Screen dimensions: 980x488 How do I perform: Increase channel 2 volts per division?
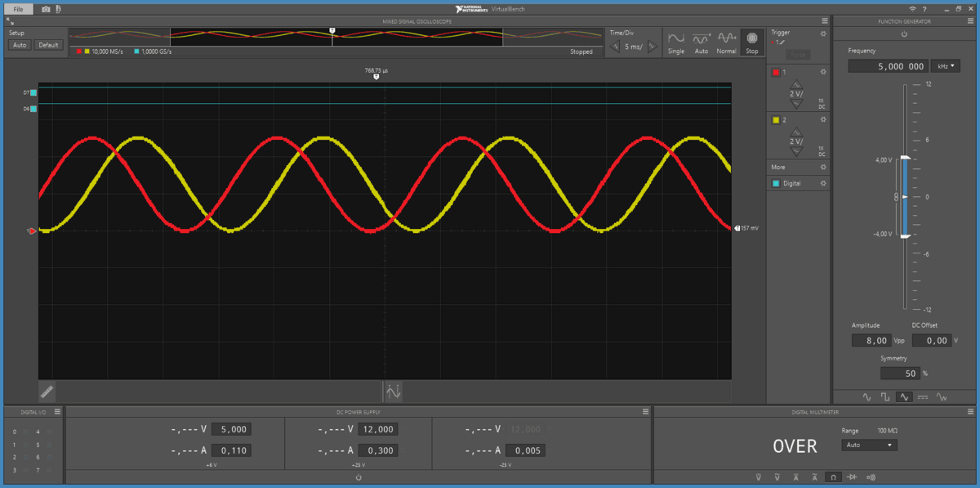click(x=797, y=131)
